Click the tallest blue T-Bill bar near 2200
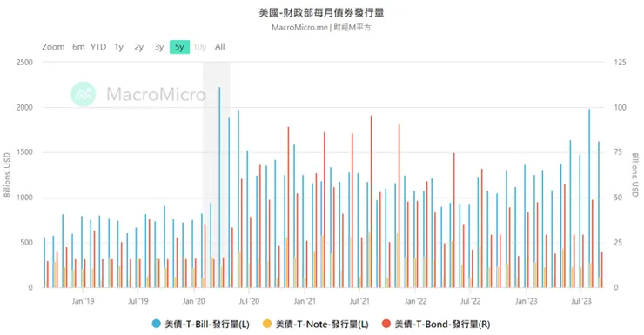This screenshot has height=335, width=644. tap(219, 187)
